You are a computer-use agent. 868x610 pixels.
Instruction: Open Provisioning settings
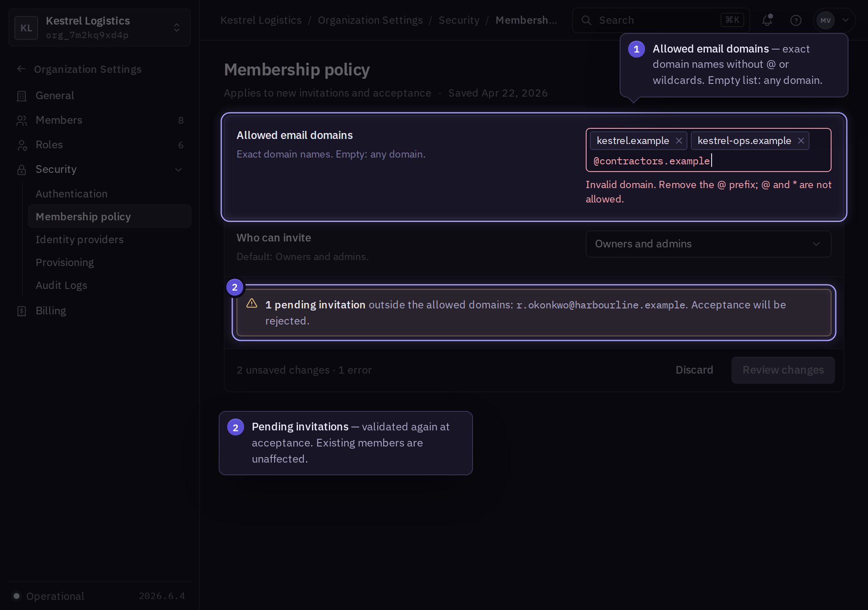click(x=110, y=262)
